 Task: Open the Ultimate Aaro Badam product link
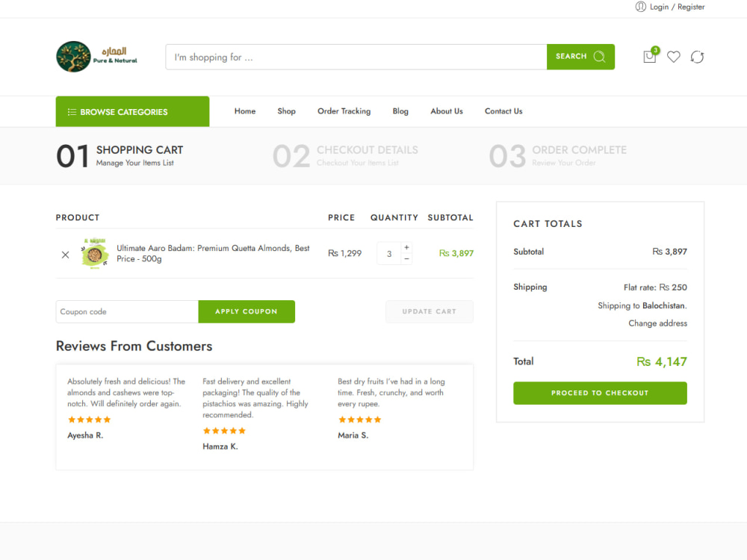(x=213, y=253)
